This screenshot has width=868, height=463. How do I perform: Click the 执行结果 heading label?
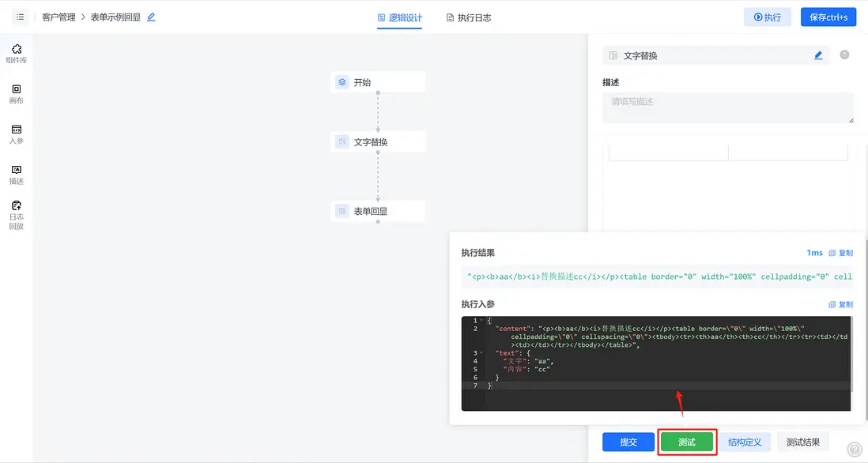[477, 253]
